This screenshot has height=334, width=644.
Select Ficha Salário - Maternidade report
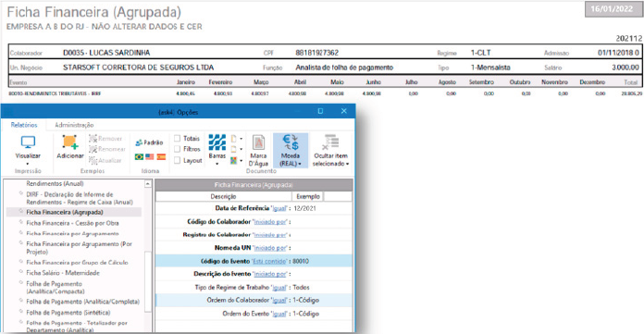[63, 273]
